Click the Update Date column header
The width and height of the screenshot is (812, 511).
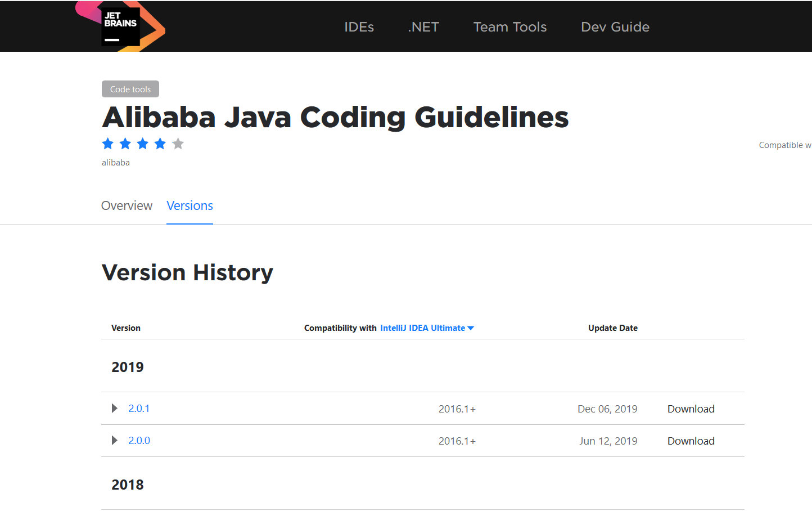(x=613, y=328)
